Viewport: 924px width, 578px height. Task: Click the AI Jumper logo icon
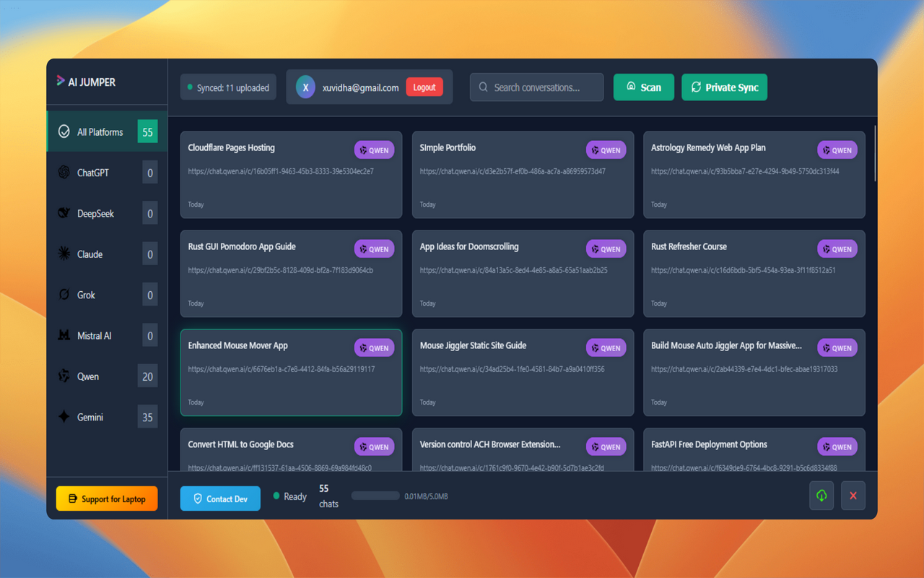61,81
